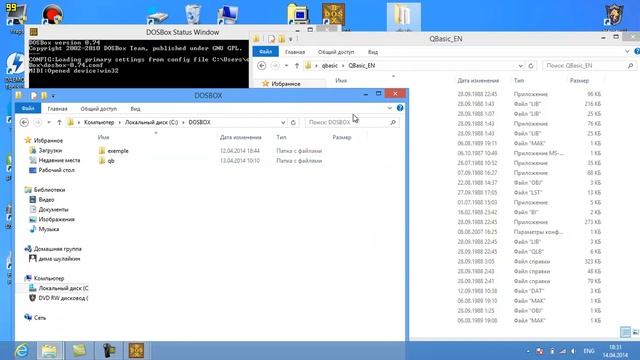Open the camera taskbar application icon
The image size is (640, 360).
[x=108, y=351]
